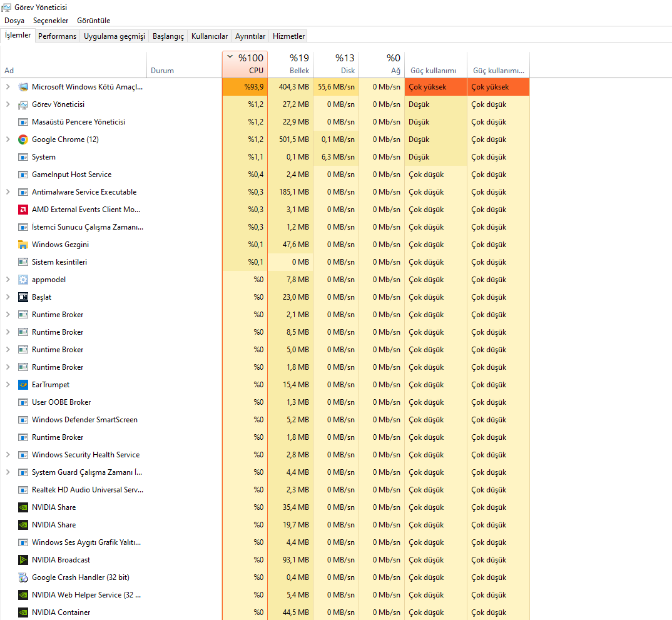Switch to the Başlangıç tab

[168, 36]
